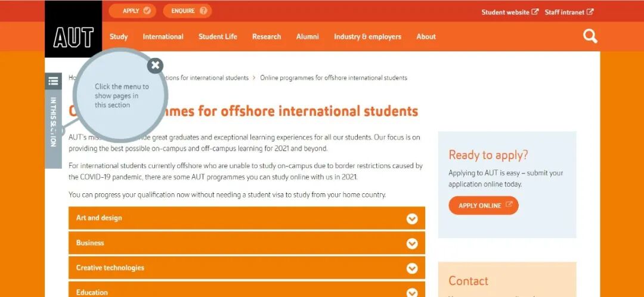Click the IN THIS SECTION vertical tab
The image size is (644, 297).
tap(53, 129)
